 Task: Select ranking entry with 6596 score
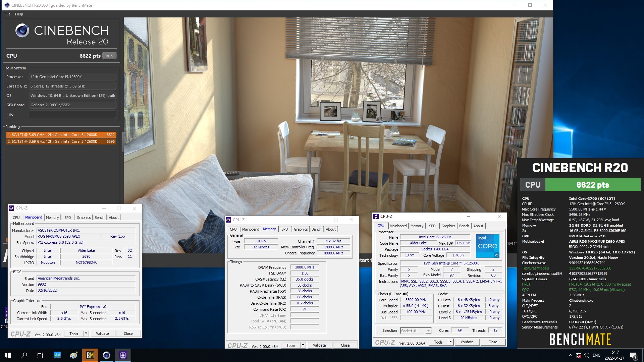click(61, 141)
